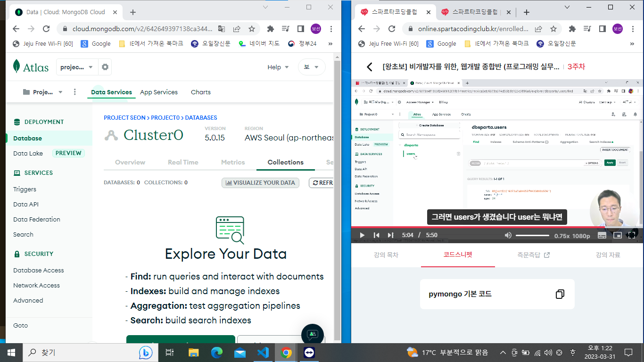Show more bookmarks in Sparta window
The height and width of the screenshot is (362, 644).
pyautogui.click(x=632, y=43)
